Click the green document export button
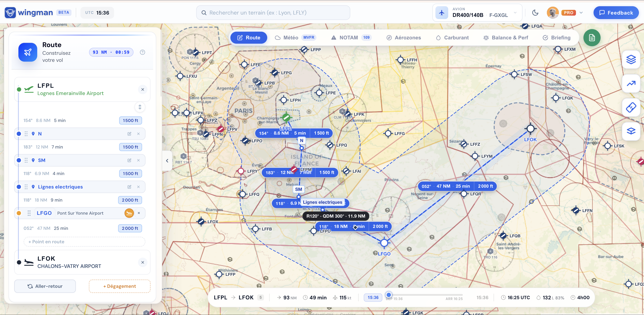Image resolution: width=644 pixels, height=315 pixels. click(x=592, y=38)
